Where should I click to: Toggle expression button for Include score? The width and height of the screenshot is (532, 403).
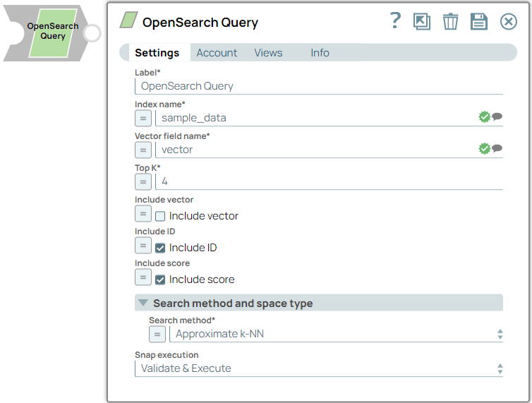click(143, 277)
